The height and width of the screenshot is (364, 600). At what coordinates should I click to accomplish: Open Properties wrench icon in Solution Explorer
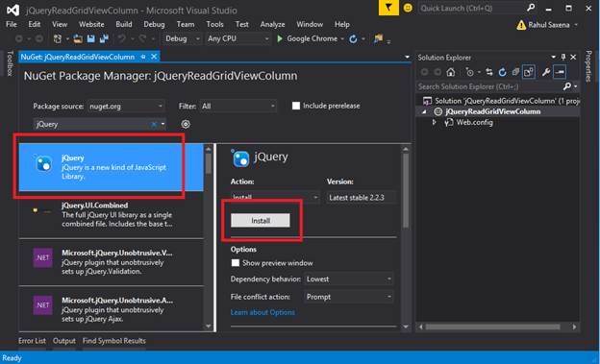tap(546, 71)
